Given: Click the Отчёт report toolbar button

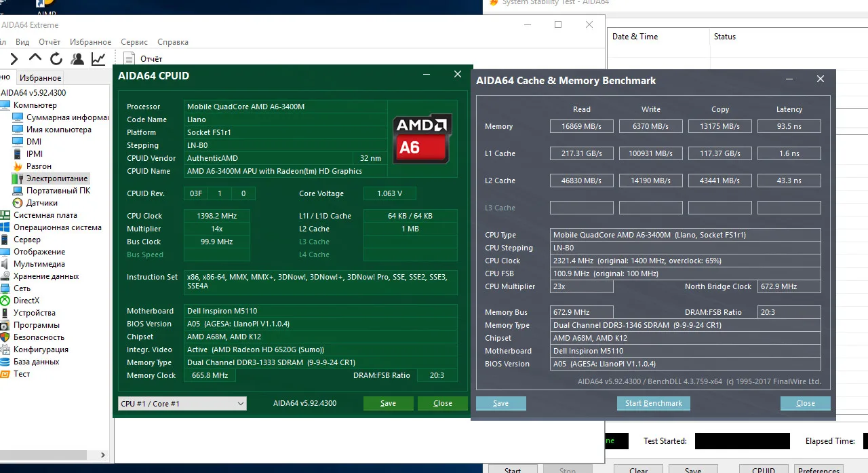Looking at the screenshot, I should (143, 59).
